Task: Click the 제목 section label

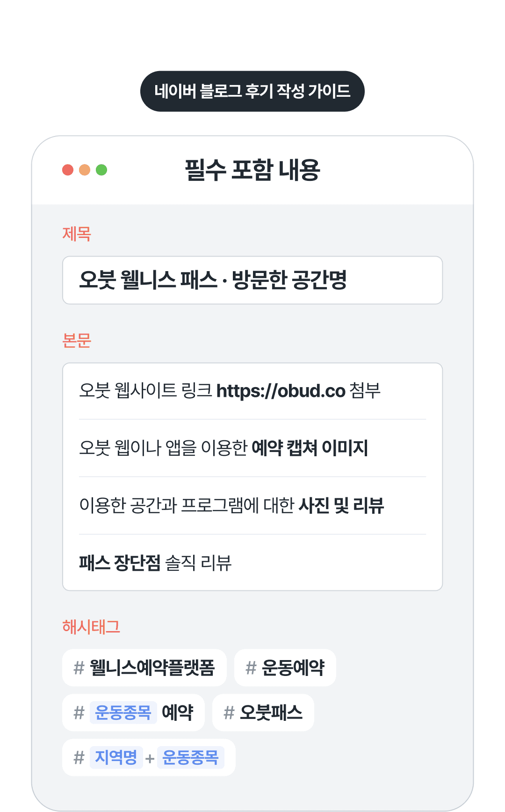Action: click(77, 234)
